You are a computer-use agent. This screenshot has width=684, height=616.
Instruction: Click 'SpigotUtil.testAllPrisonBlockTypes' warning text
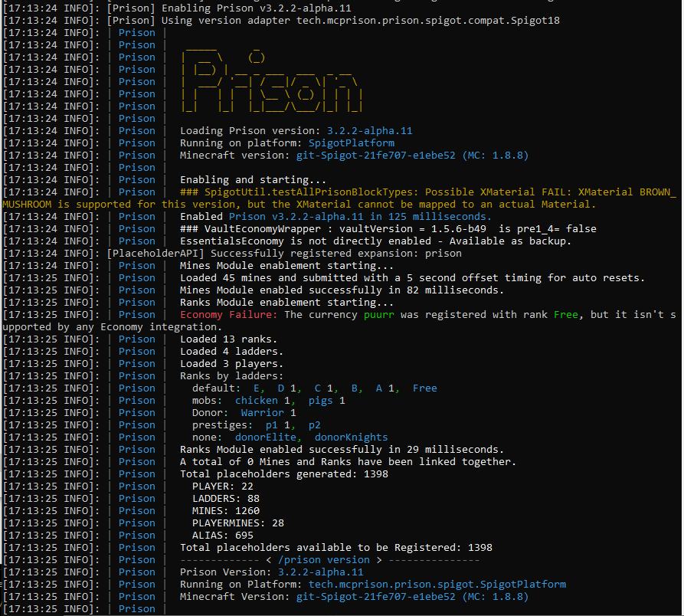(308, 192)
